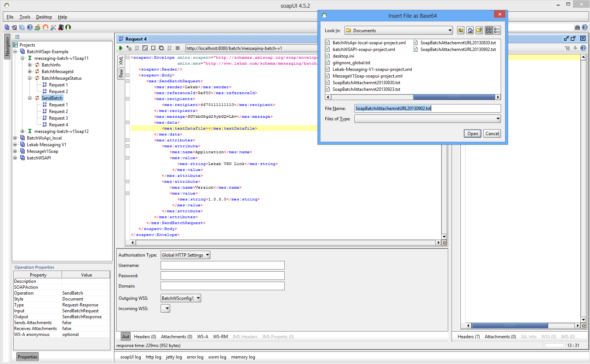Screen dimensions: 590x364
Task: Create New Folder in file dialog
Action: (x=479, y=30)
